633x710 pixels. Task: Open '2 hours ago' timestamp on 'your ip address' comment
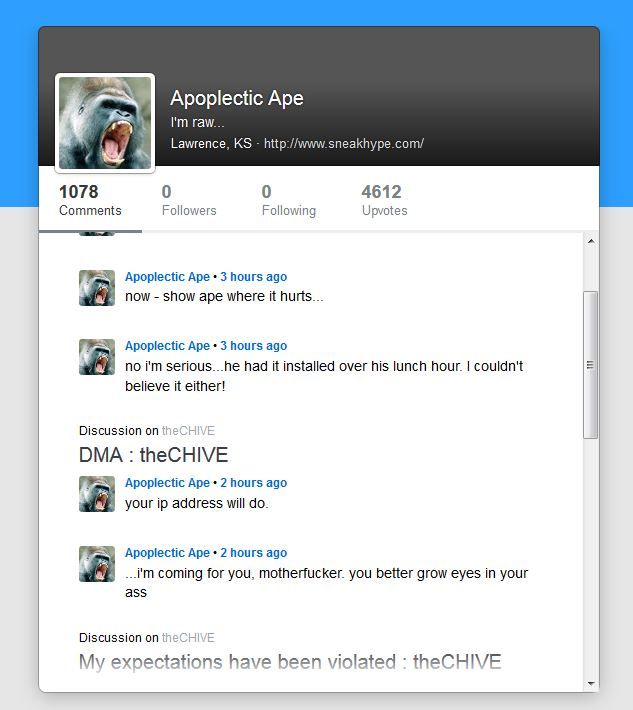254,483
